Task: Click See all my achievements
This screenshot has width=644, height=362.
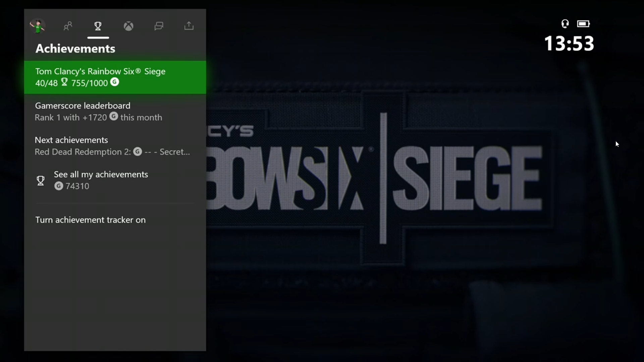Action: [x=115, y=180]
